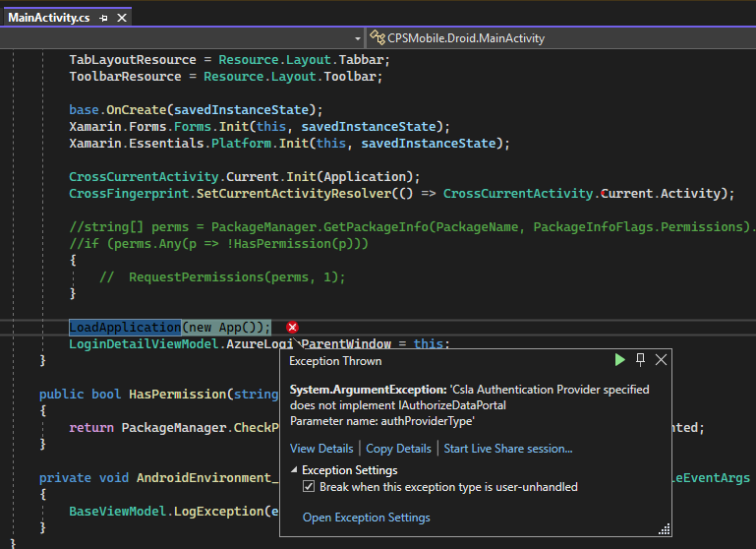
Task: Click the 'Xamarin.Forms.Forms.Init' line
Action: click(260, 126)
